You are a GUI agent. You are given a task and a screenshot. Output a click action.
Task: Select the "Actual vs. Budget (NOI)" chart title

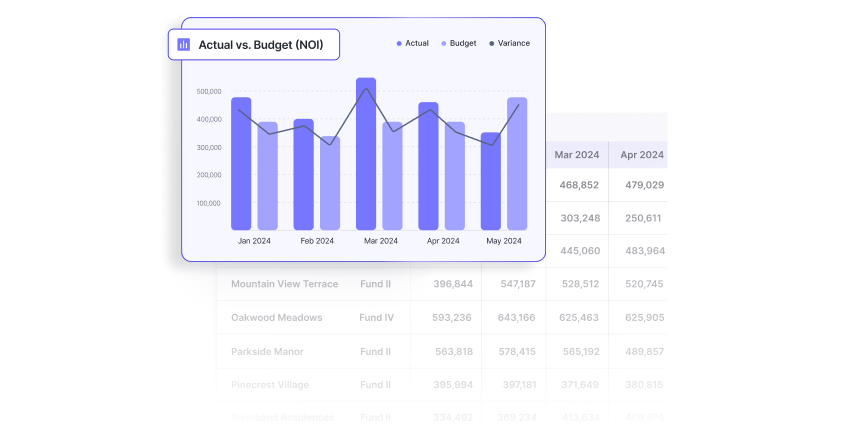click(x=261, y=45)
